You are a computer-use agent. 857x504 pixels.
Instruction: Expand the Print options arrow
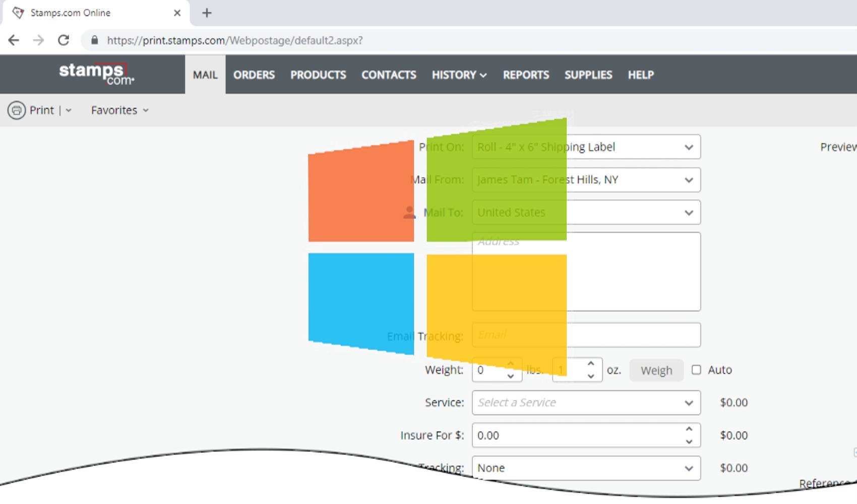69,110
